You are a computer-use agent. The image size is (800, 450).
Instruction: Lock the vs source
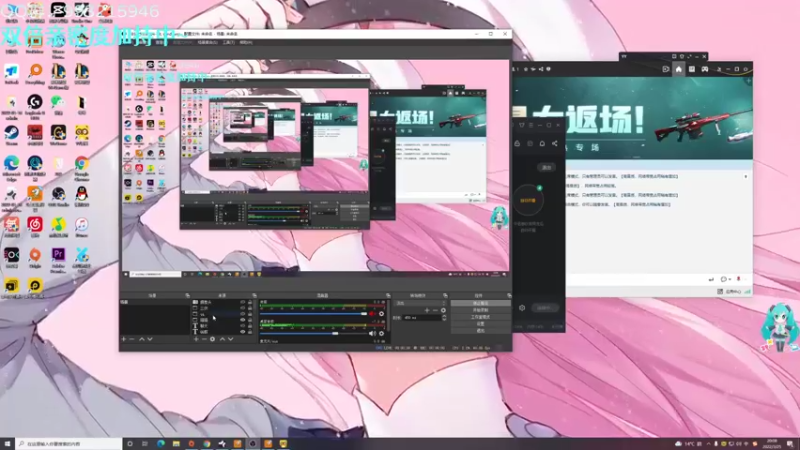pyautogui.click(x=250, y=314)
